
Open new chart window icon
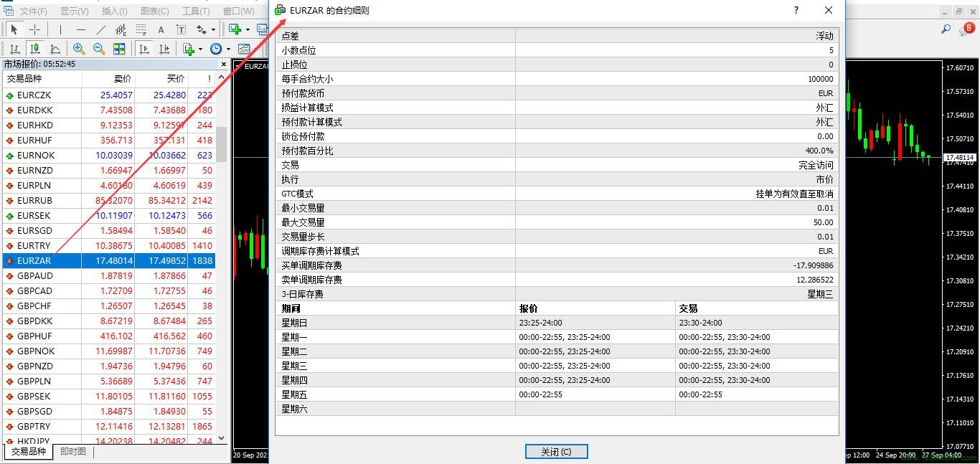pos(235,29)
